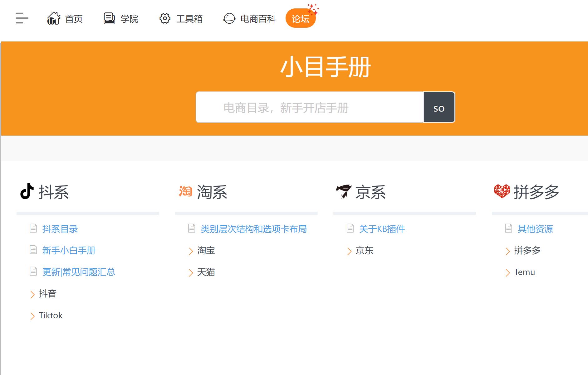The image size is (588, 375).
Task: Open the 新手小白手册 link
Action: pos(69,251)
